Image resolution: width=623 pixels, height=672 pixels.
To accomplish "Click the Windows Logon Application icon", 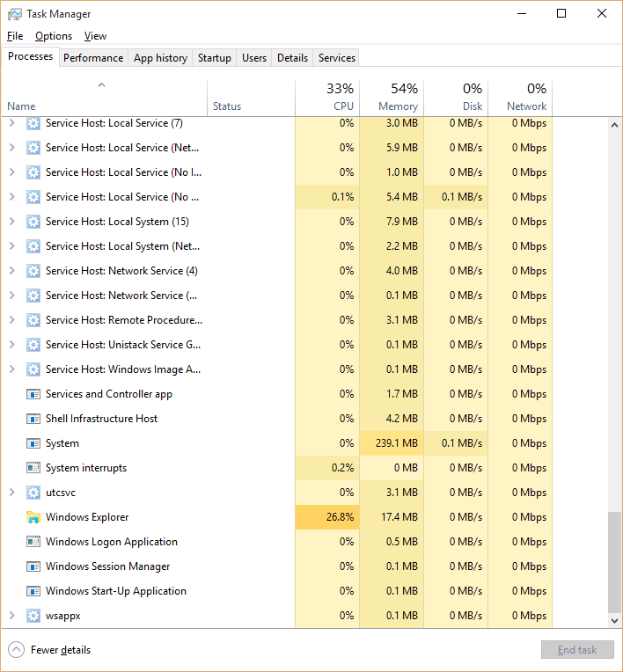I will point(33,542).
